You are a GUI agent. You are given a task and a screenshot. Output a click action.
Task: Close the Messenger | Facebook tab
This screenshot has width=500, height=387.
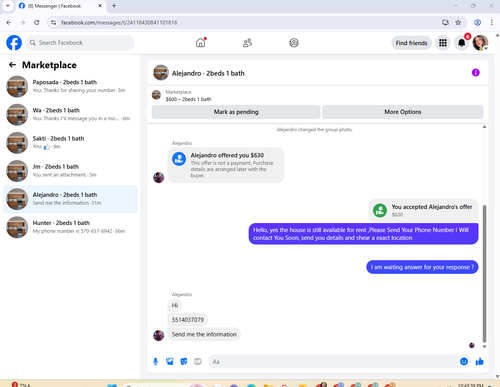(x=100, y=6)
